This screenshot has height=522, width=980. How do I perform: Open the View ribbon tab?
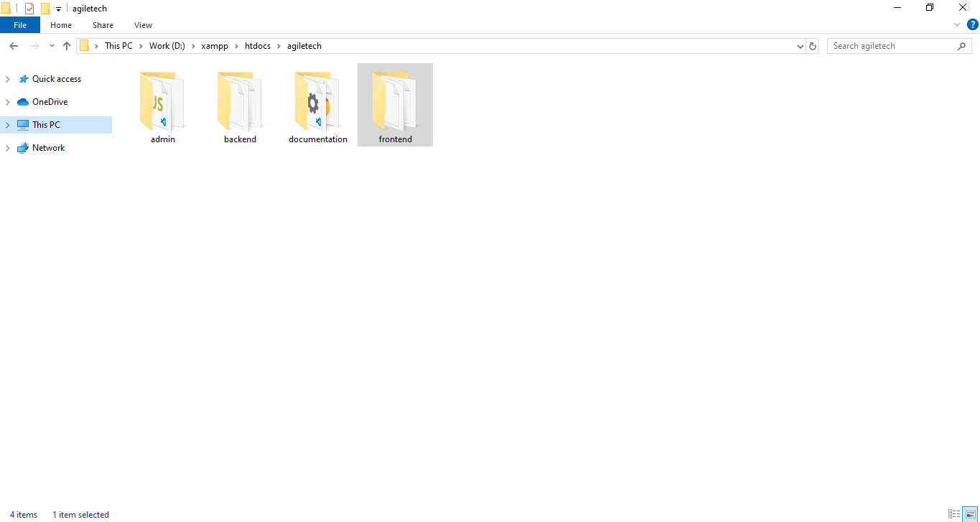(x=143, y=25)
